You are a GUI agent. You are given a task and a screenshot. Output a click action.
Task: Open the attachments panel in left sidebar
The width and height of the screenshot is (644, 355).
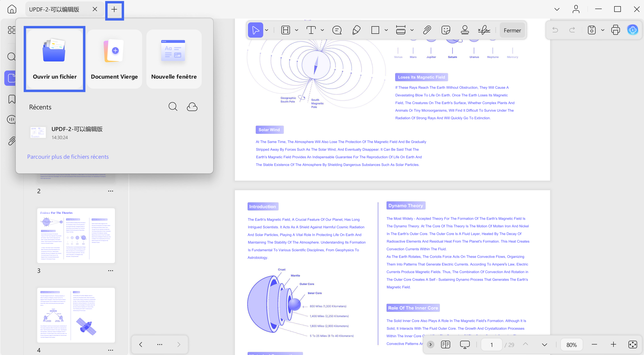pos(11,141)
